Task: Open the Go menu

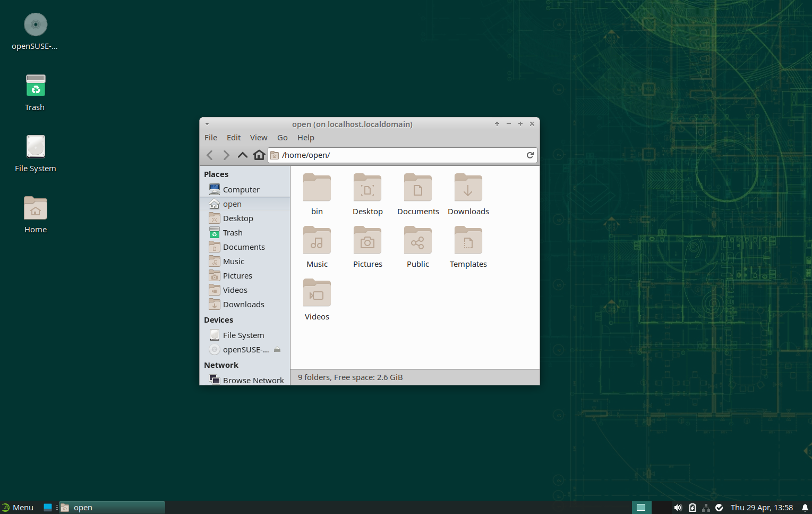Action: 283,138
